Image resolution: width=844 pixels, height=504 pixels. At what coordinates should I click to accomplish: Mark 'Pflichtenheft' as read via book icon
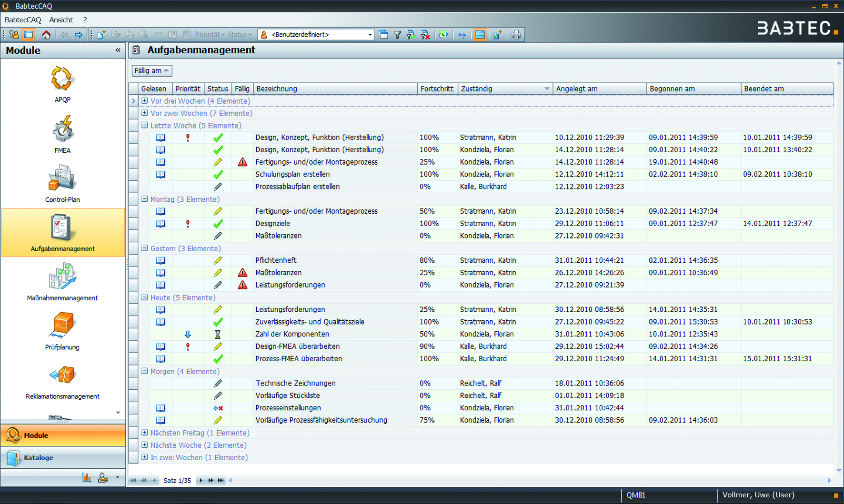(161, 260)
